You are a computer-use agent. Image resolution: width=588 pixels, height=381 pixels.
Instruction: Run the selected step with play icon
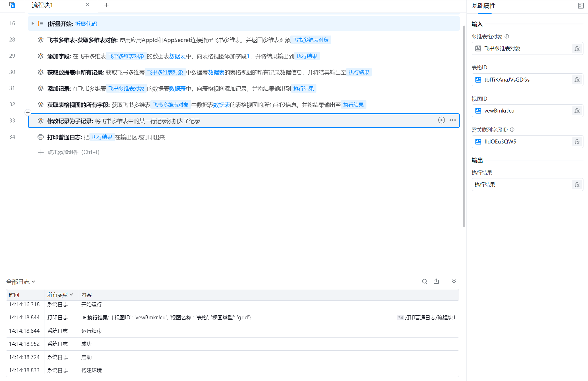click(x=441, y=120)
